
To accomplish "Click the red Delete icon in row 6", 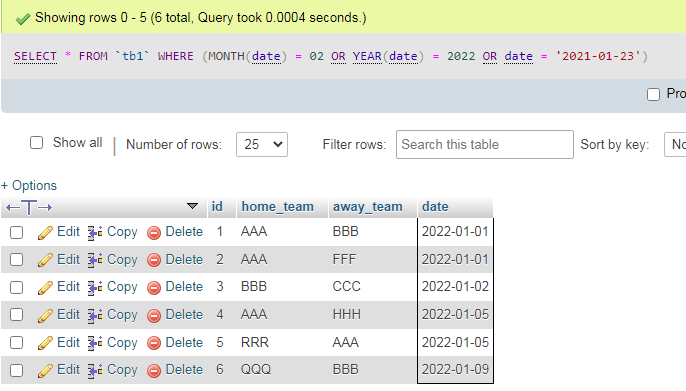I will 154,371.
